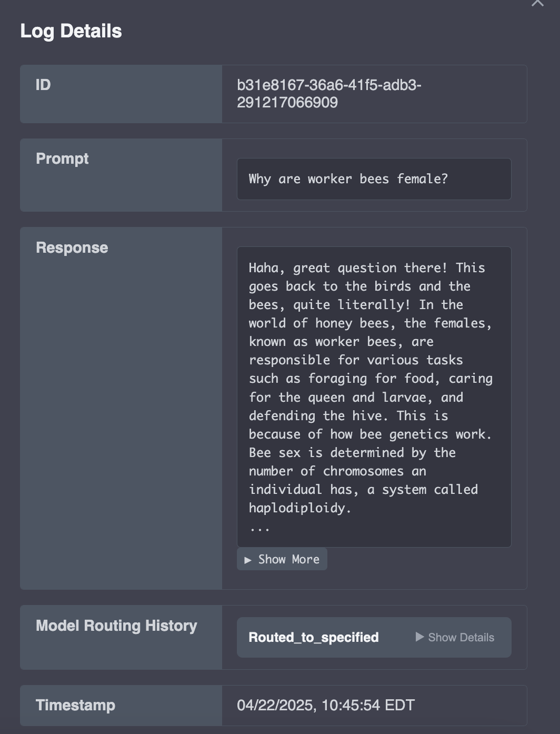Viewport: 560px width, 734px height.
Task: Select the ID row label
Action: pos(43,85)
